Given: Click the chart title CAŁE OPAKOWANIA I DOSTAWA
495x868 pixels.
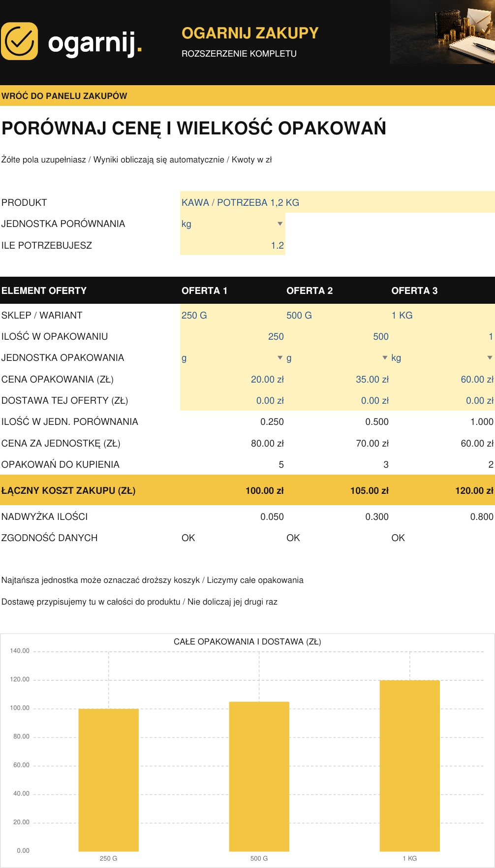Looking at the screenshot, I should [x=247, y=642].
